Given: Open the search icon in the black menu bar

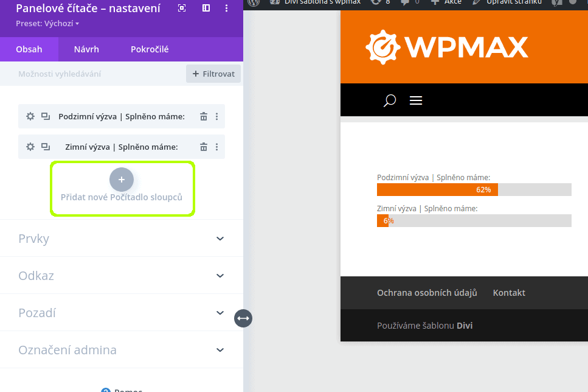Looking at the screenshot, I should [390, 100].
